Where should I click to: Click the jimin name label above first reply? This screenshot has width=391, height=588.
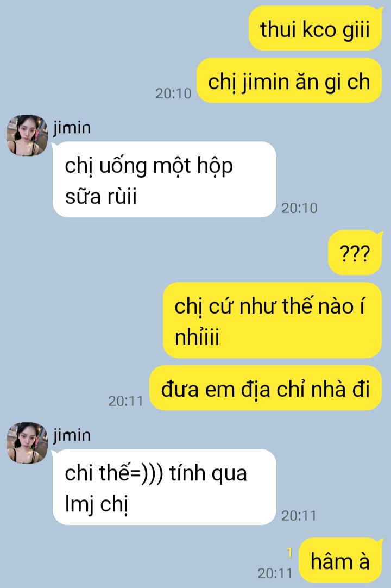click(x=72, y=128)
